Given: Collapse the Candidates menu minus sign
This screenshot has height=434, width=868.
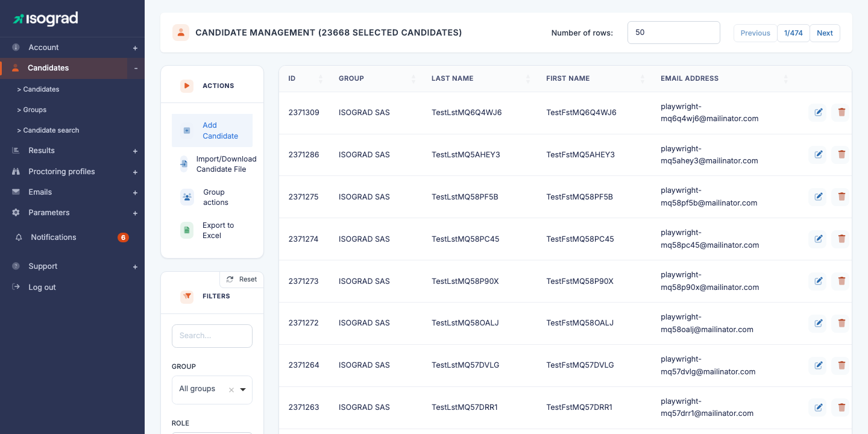Looking at the screenshot, I should click(136, 68).
